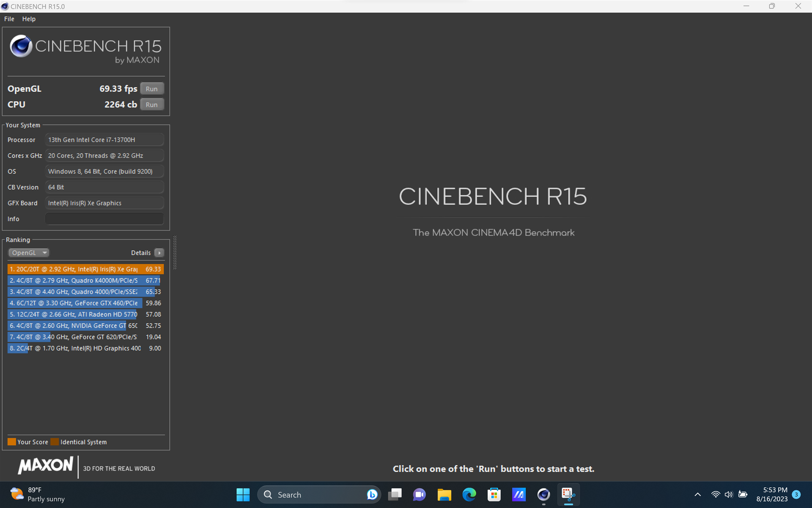This screenshot has height=508, width=812.
Task: Select ranking entry ATI Radeon HD 5770
Action: click(x=85, y=315)
